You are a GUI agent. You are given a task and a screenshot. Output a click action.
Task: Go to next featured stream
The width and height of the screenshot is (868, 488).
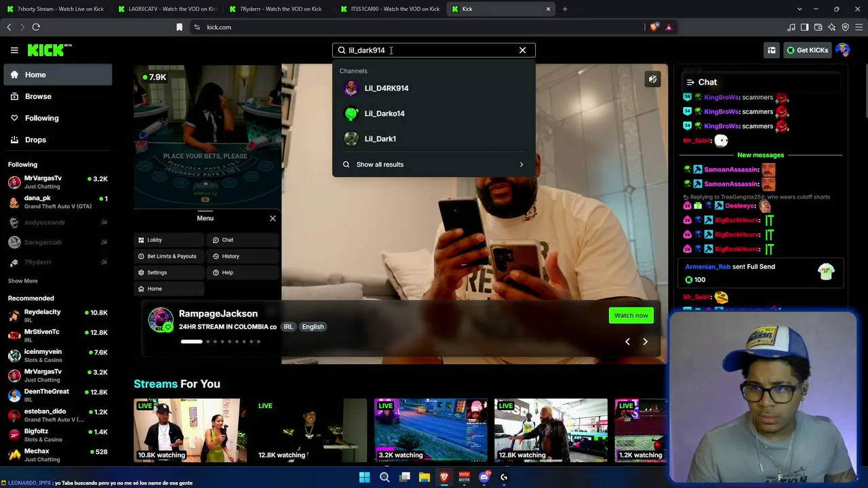pos(645,342)
